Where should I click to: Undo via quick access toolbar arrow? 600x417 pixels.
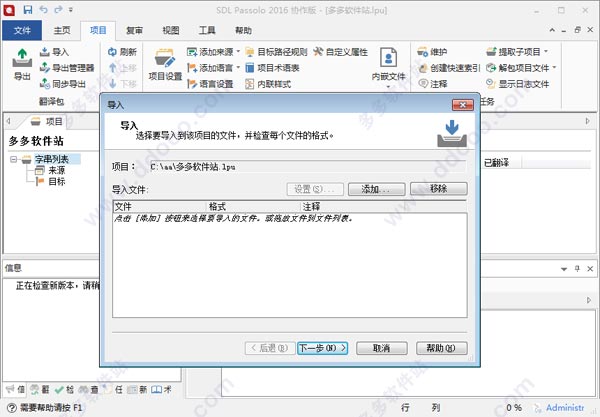pyautogui.click(x=43, y=9)
